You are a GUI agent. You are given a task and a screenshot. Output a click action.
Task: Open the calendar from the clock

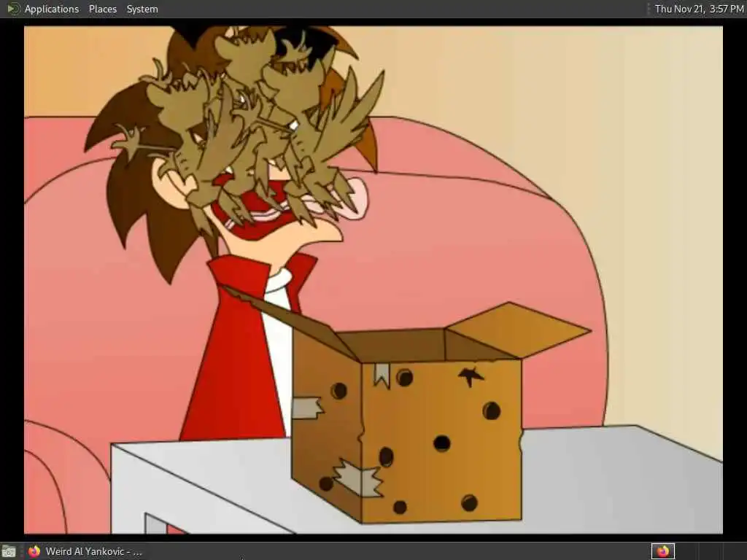pos(699,9)
